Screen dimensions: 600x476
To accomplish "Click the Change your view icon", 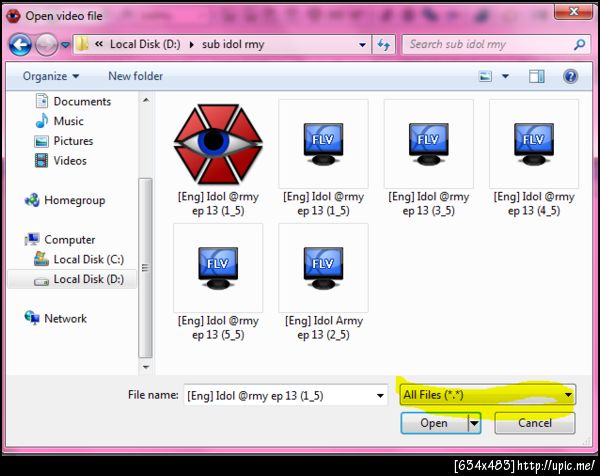I will pos(485,77).
